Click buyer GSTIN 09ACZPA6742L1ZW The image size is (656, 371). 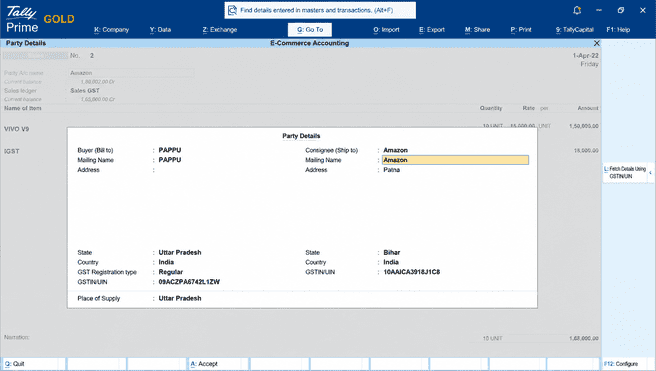[189, 282]
